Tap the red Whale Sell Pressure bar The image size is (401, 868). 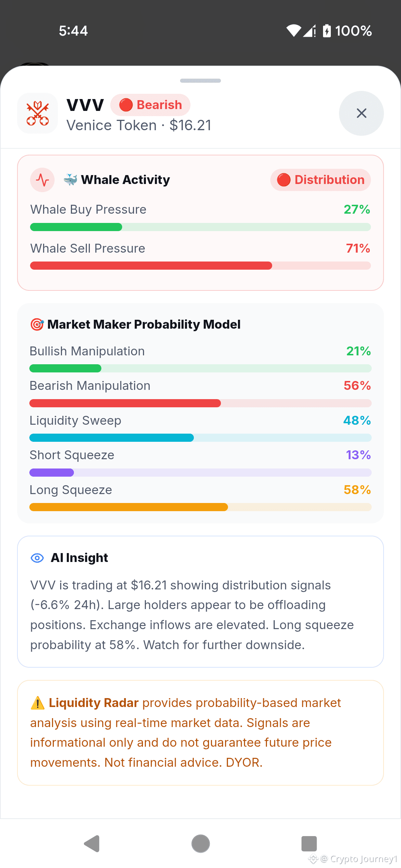(200, 266)
